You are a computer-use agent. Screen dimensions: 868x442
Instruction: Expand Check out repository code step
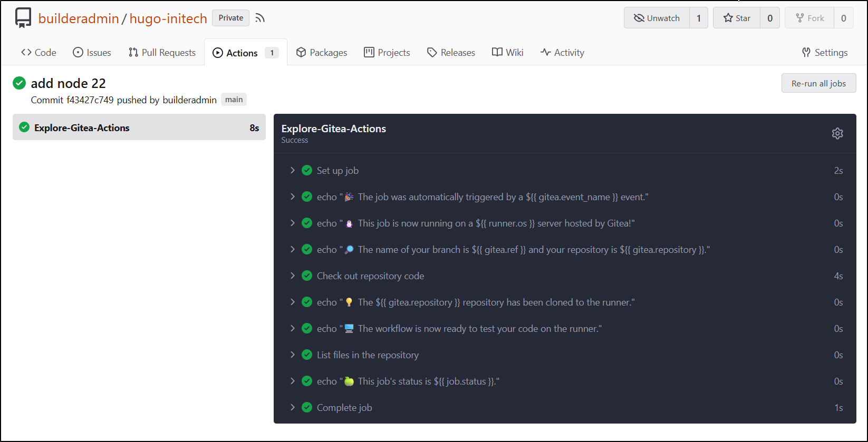coord(293,276)
